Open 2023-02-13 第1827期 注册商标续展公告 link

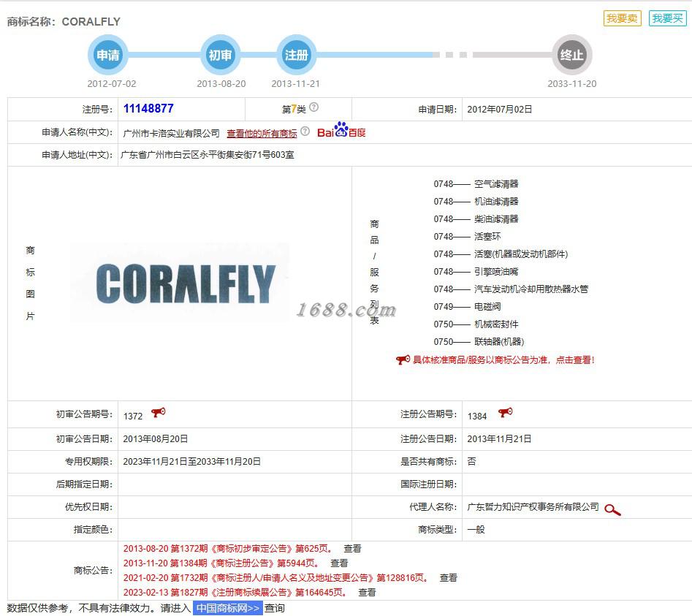[x=235, y=592]
